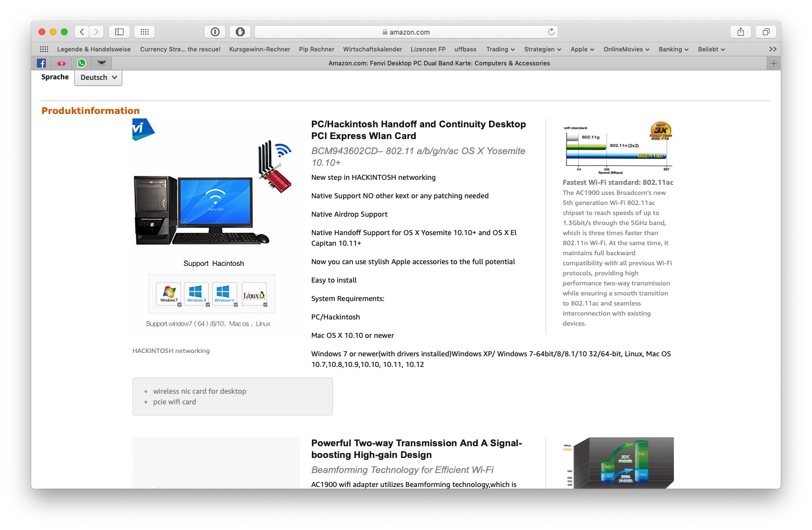The image size is (812, 530).
Task: Open the Legende & Handelsweise bookmark
Action: [x=94, y=49]
